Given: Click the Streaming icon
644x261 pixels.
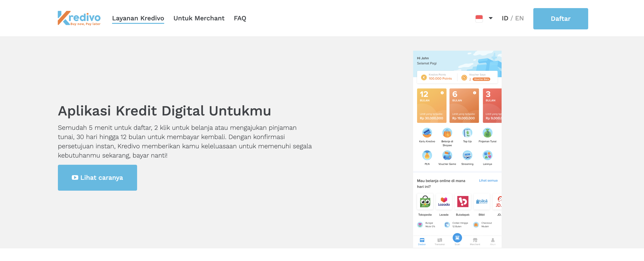Looking at the screenshot, I should [467, 155].
